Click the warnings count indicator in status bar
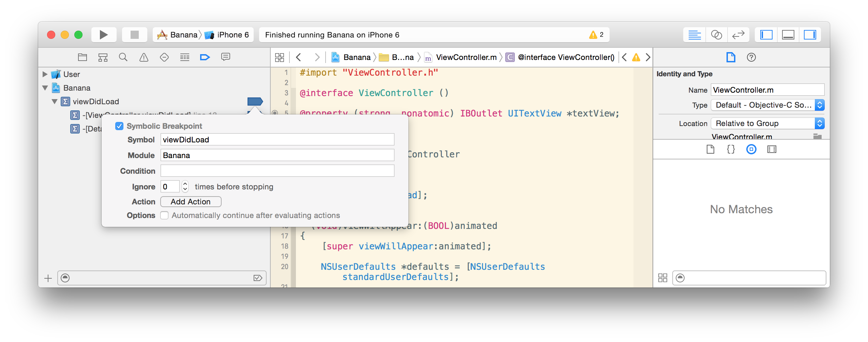 point(597,35)
